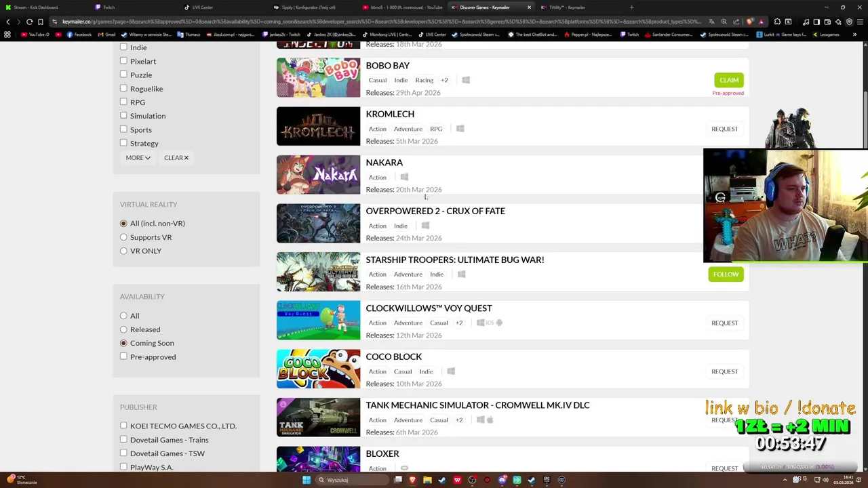The height and width of the screenshot is (488, 868).
Task: Open Brave browser from the taskbar
Action: (412, 480)
